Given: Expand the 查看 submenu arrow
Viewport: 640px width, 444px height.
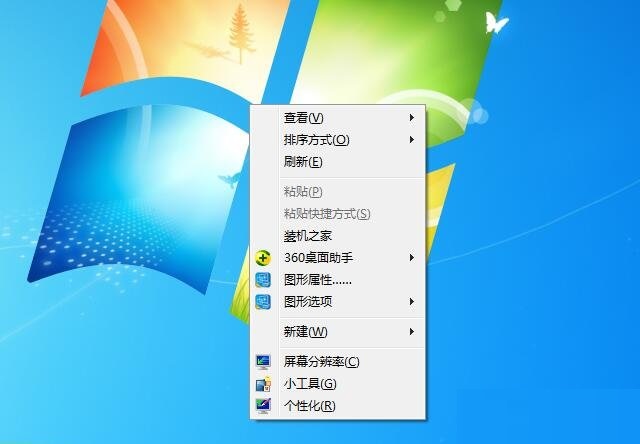Looking at the screenshot, I should 412,118.
